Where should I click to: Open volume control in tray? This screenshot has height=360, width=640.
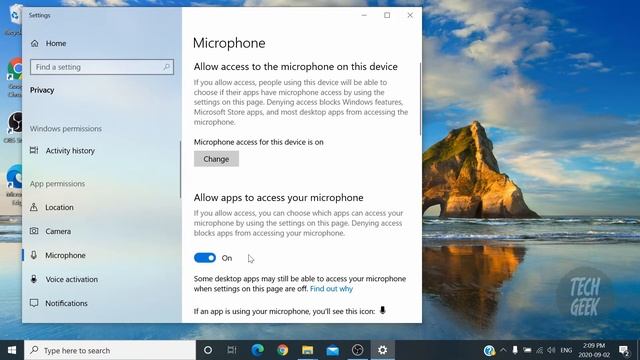point(551,350)
